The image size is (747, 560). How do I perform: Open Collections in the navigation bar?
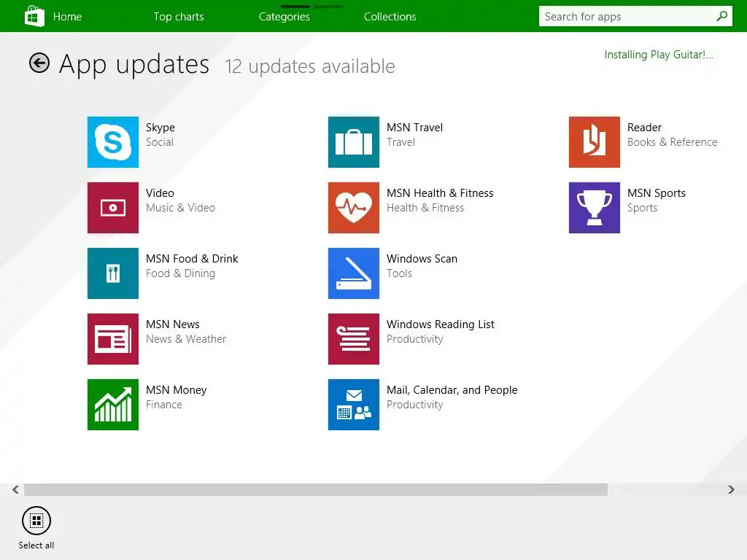pyautogui.click(x=390, y=17)
